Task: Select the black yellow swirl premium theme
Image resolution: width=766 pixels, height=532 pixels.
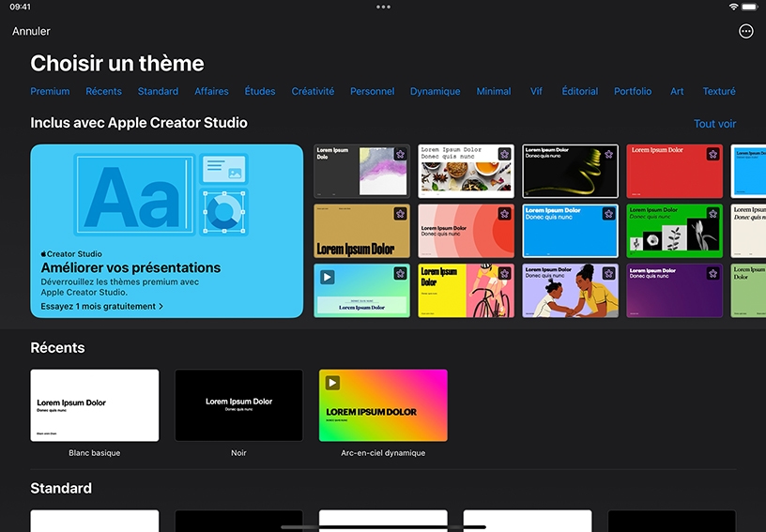Action: point(570,172)
